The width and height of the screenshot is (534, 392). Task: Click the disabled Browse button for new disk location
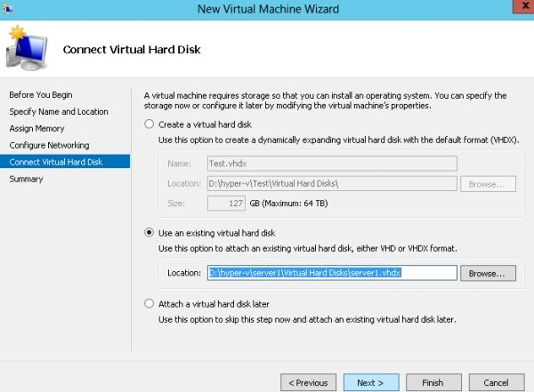click(x=488, y=184)
